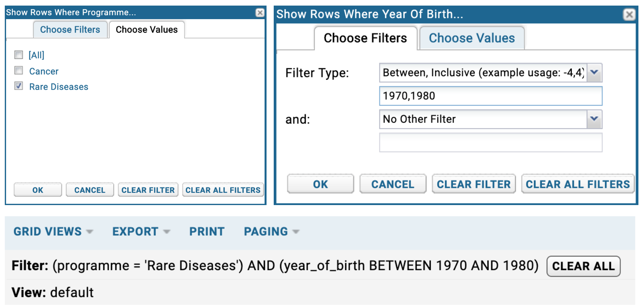Open the Filter Type dropdown arrow

pyautogui.click(x=594, y=73)
